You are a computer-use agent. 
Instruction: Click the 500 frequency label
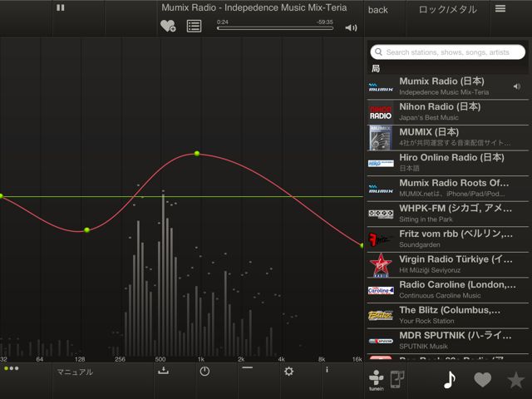tap(160, 359)
